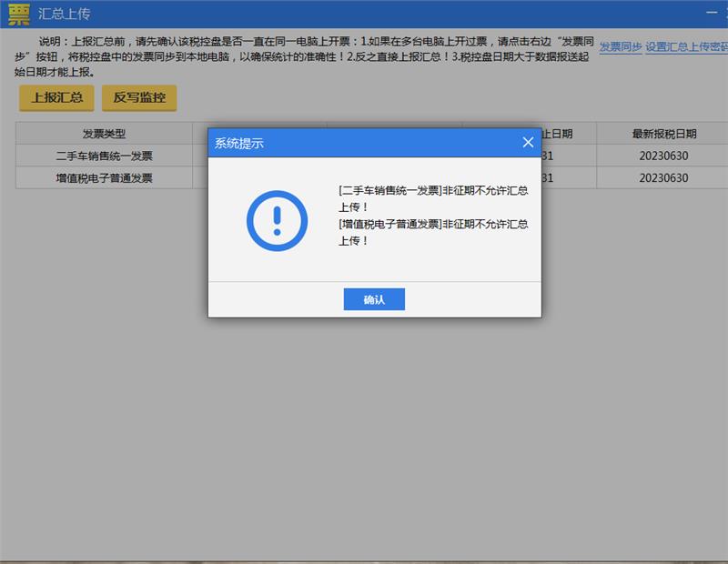Click 20230630 date in 增值税电子普通发票 row
728x564 pixels.
[663, 178]
